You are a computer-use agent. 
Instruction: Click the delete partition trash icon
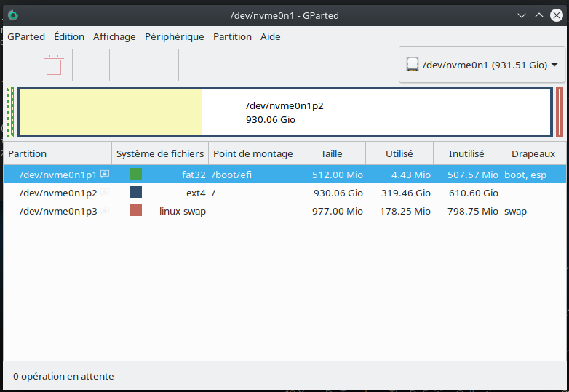(x=54, y=65)
